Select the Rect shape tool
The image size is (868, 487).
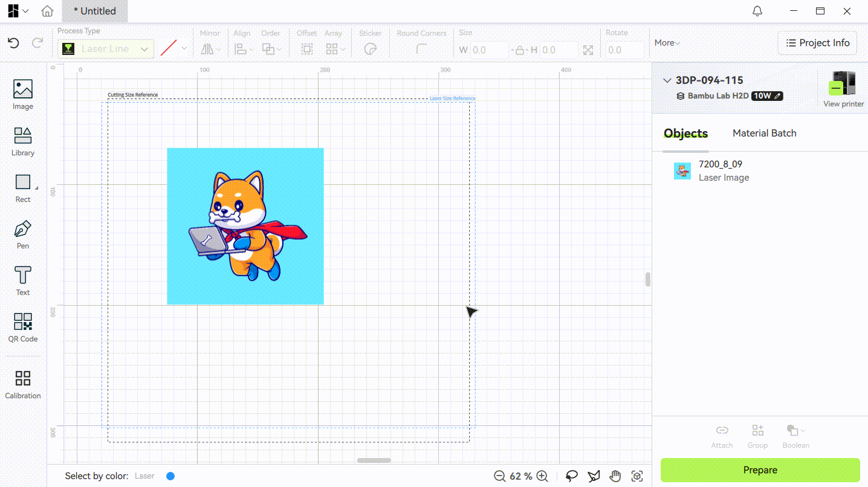click(x=23, y=188)
